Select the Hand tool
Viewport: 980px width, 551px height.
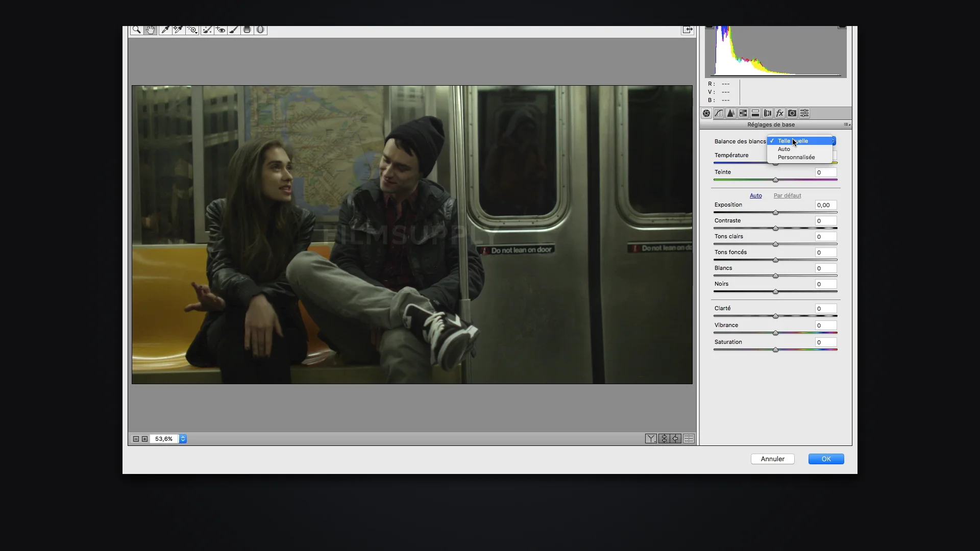(x=151, y=30)
